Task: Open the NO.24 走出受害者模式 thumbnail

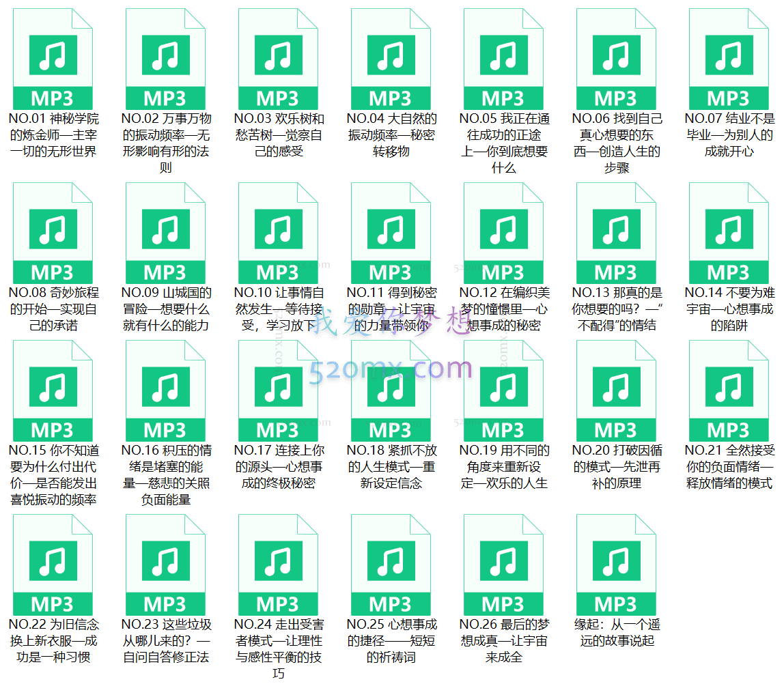Action: (x=277, y=565)
